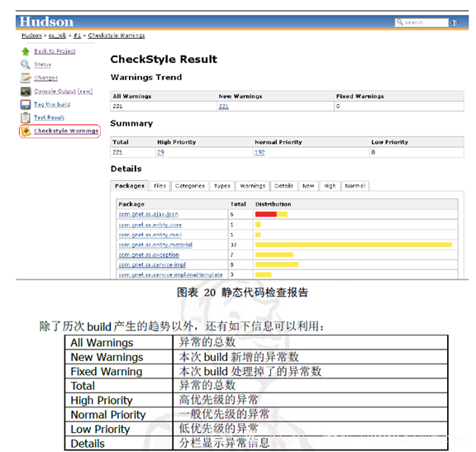Focus the search input field

421,22
